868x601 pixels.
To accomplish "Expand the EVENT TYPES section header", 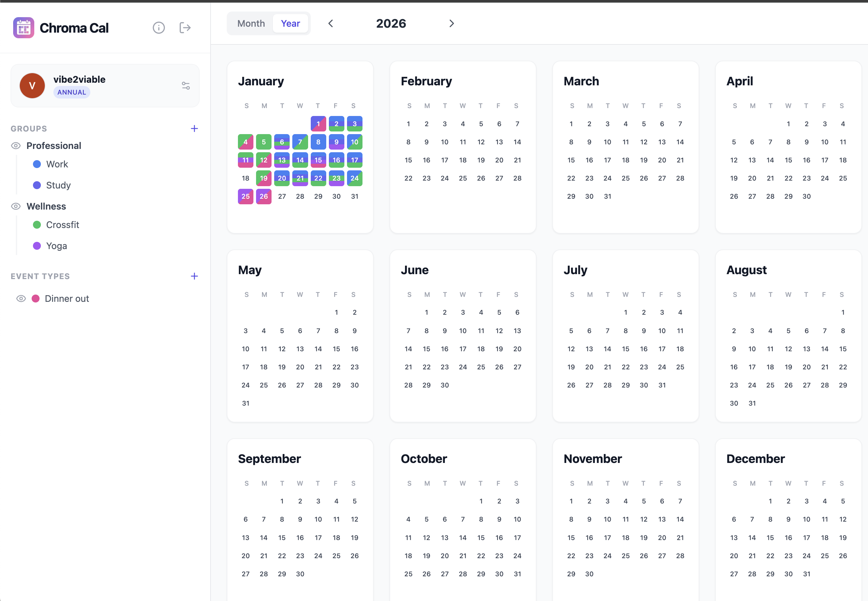I will pos(40,276).
